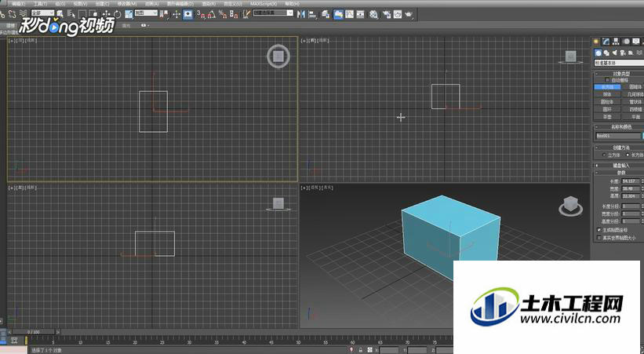The height and width of the screenshot is (354, 644).
Task: Open the Views menu
Action: [80, 4]
